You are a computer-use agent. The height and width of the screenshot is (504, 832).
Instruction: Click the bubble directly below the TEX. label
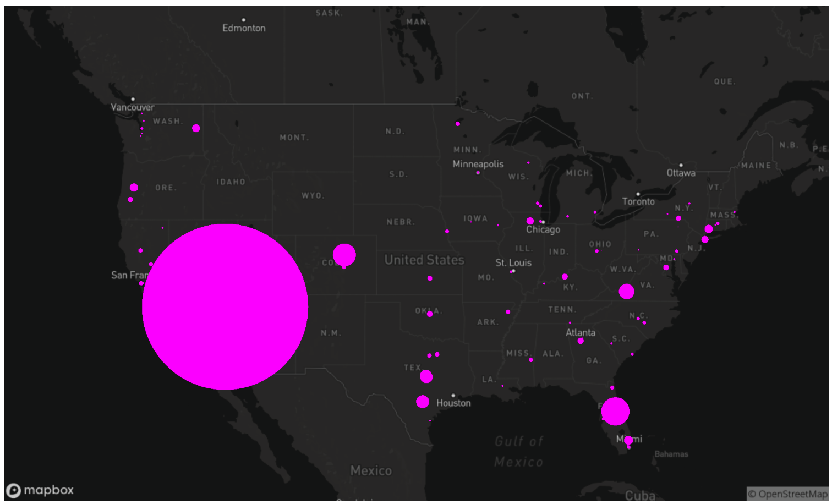426,376
